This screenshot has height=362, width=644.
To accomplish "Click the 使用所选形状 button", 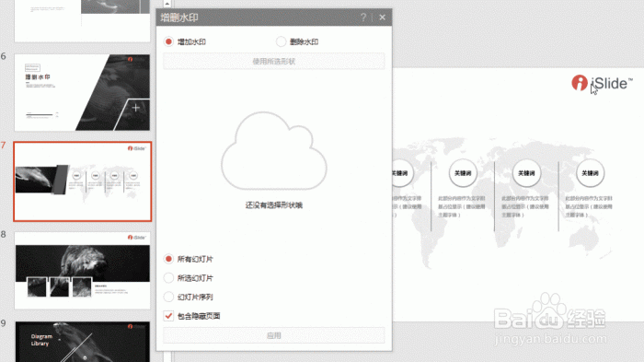I will click(x=274, y=62).
